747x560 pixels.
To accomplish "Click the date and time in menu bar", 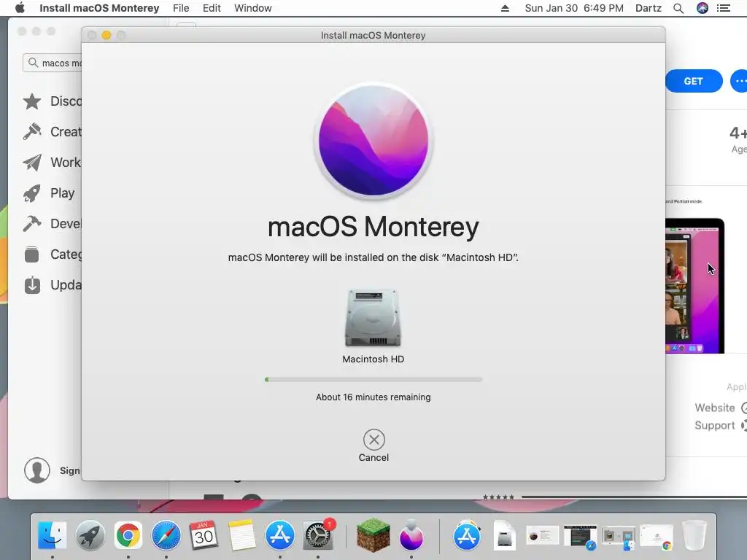I will 574,8.
